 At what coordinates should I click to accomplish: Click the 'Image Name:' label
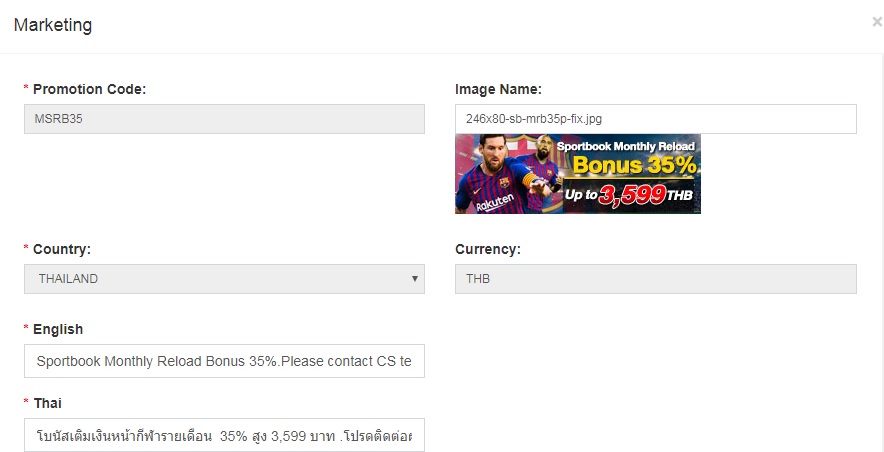(498, 89)
